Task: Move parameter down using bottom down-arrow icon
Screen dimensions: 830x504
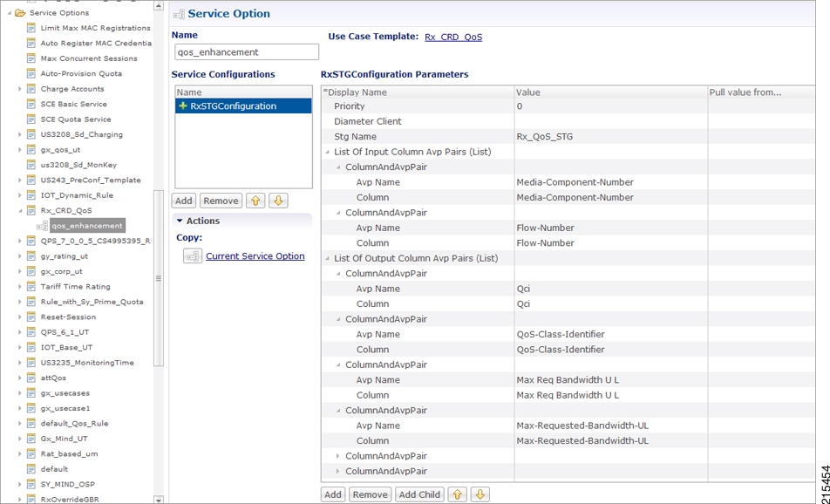Action: pos(480,494)
